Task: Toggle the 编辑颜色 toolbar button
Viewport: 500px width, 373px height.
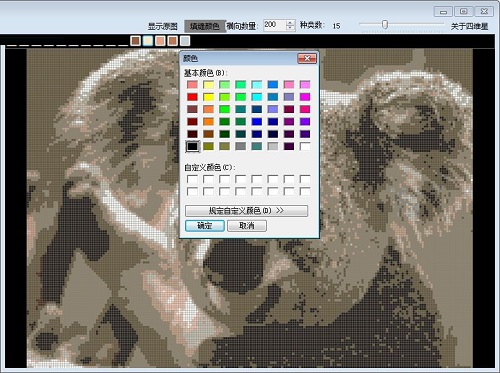Action: (205, 26)
